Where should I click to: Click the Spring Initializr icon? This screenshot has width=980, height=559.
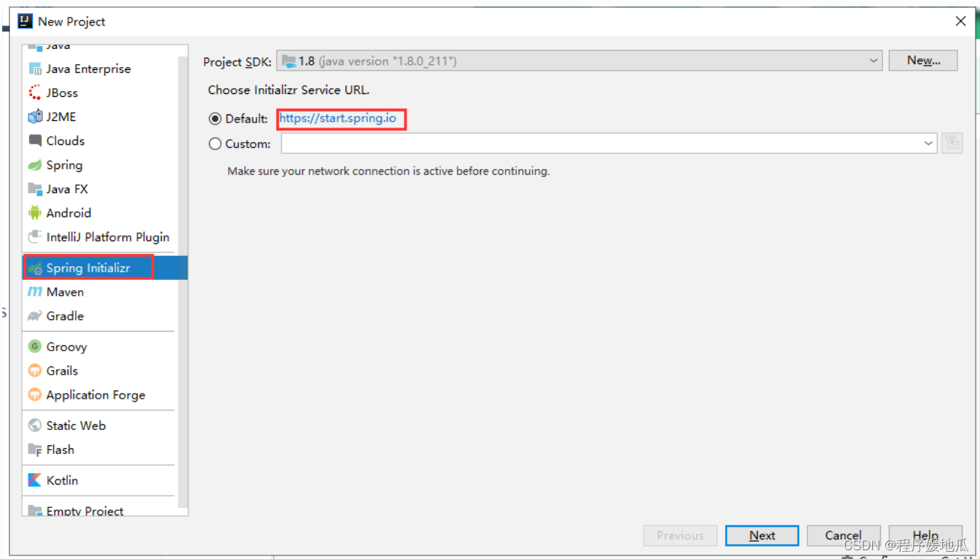34,268
